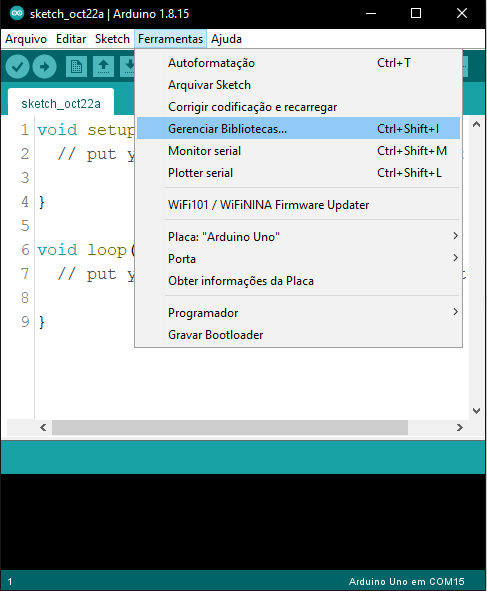Open the Arquivo menu
Image resolution: width=487 pixels, height=591 pixels.
pyautogui.click(x=26, y=39)
